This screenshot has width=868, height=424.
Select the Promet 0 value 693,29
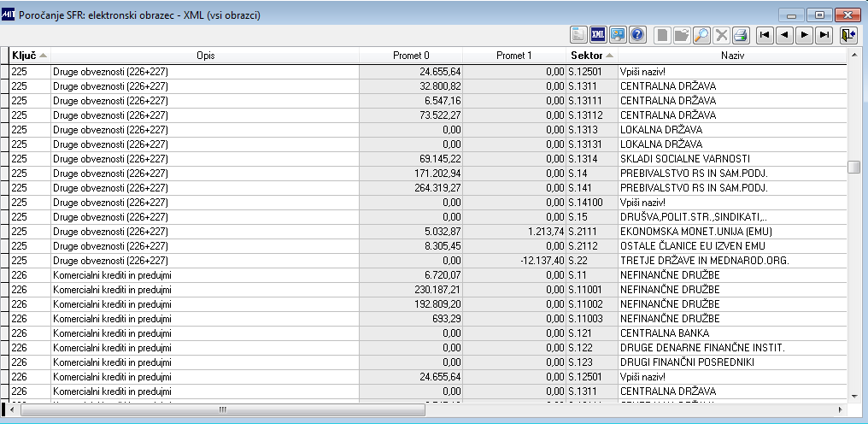click(411, 318)
